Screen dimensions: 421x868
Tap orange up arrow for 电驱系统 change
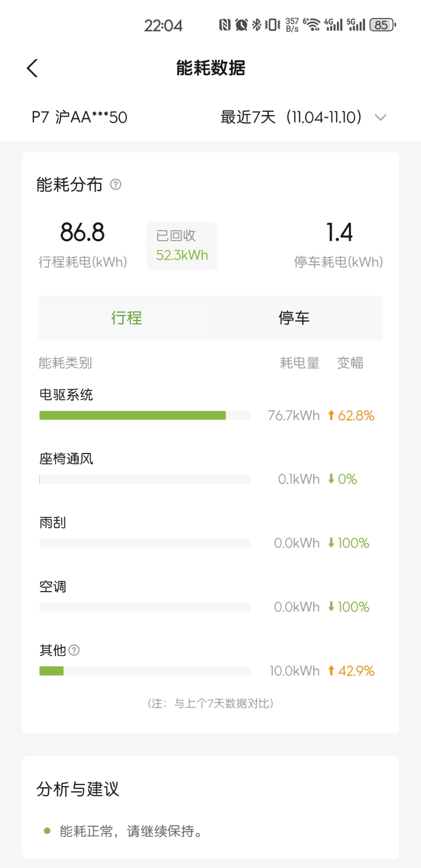[x=331, y=415]
